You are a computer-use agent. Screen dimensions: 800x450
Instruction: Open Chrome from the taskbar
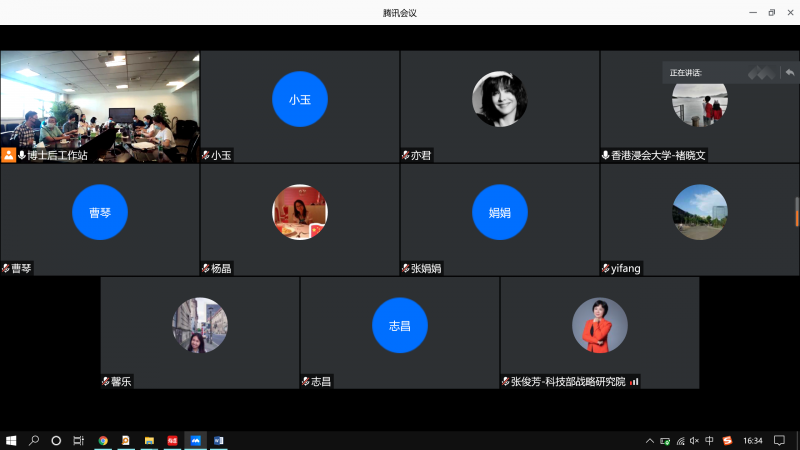(103, 440)
